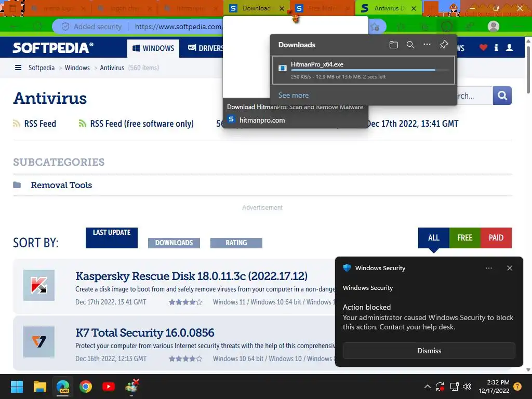
Task: Switch to Windows section tab
Action: point(153,48)
